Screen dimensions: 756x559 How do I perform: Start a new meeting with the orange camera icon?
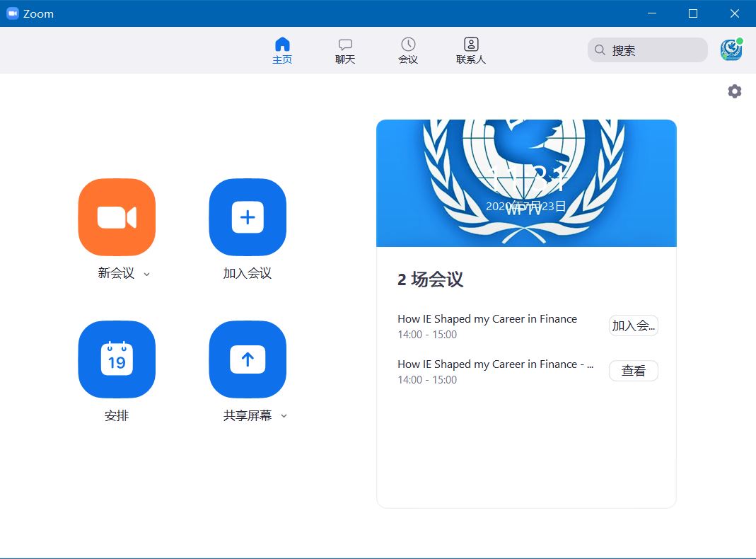pos(117,217)
